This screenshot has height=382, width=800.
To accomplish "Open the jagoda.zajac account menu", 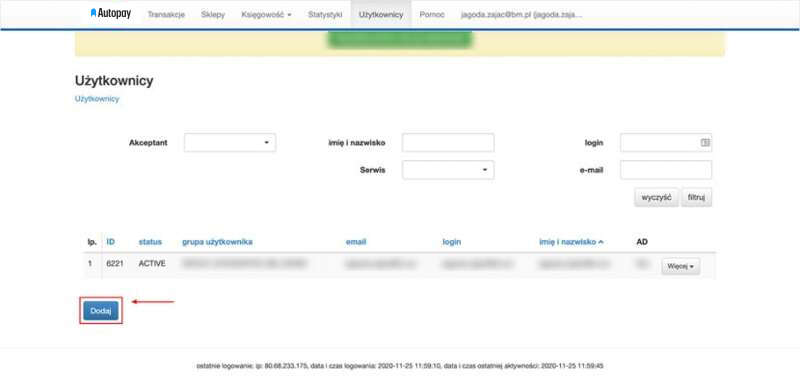I will [x=521, y=15].
